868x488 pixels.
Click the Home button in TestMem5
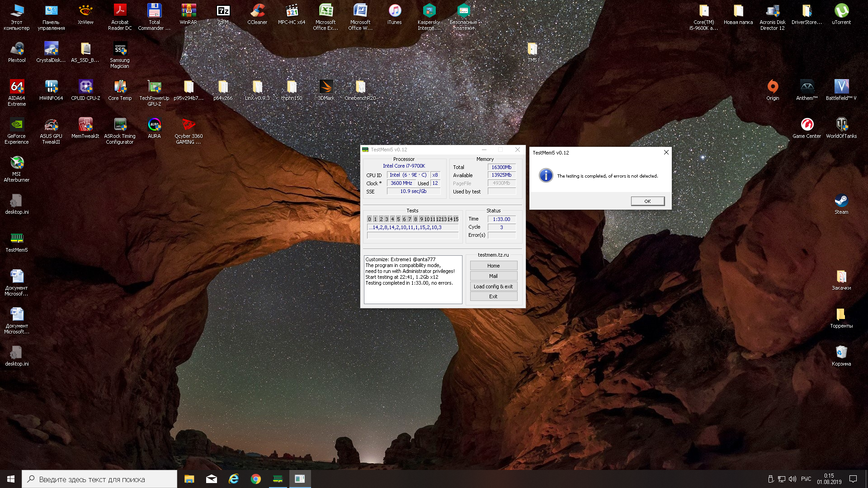(493, 266)
